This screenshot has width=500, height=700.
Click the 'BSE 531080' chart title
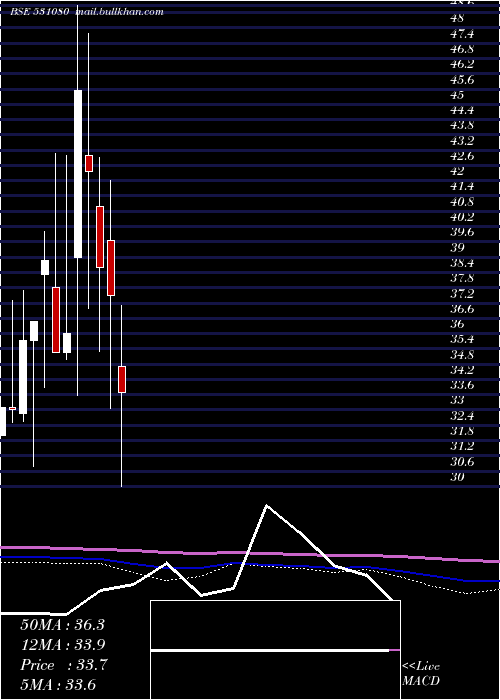40,12
